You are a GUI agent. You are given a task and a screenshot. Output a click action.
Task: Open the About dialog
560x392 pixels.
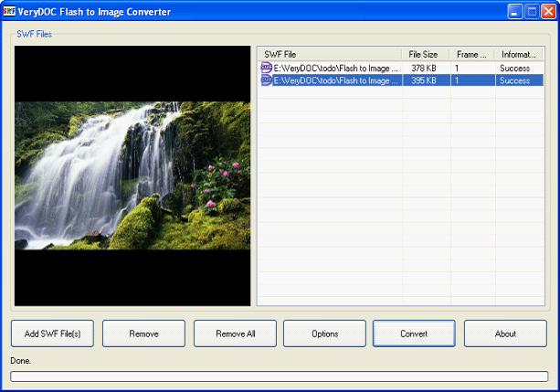click(x=505, y=334)
